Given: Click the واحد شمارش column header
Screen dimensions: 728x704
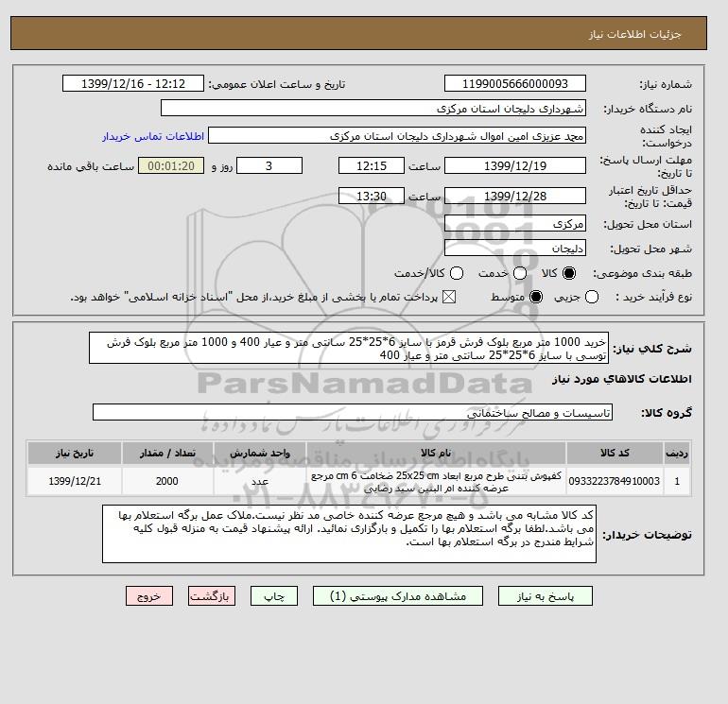Looking at the screenshot, I should [x=260, y=453].
